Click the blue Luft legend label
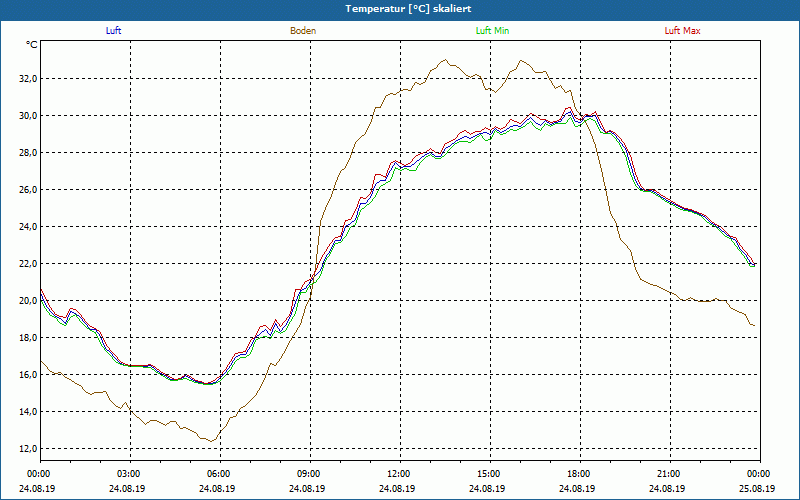 [x=113, y=31]
